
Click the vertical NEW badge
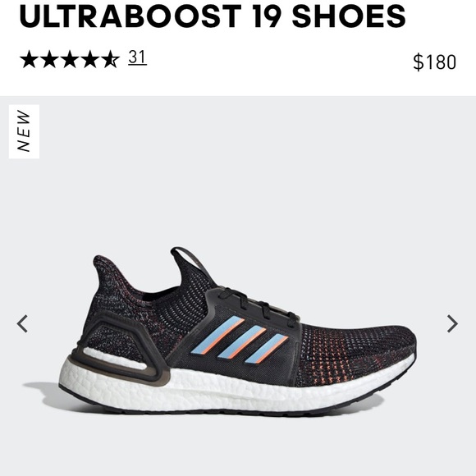coord(24,131)
